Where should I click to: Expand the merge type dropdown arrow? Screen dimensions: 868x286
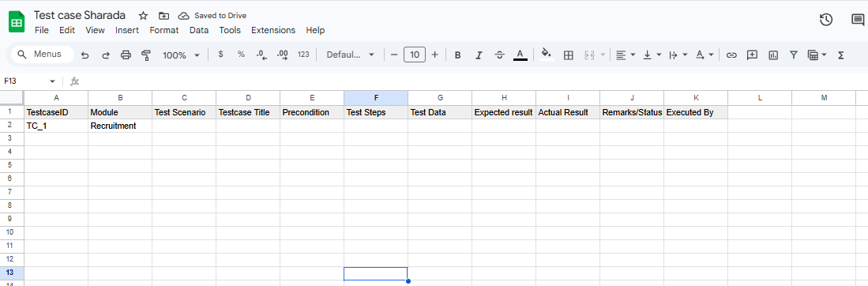(603, 55)
